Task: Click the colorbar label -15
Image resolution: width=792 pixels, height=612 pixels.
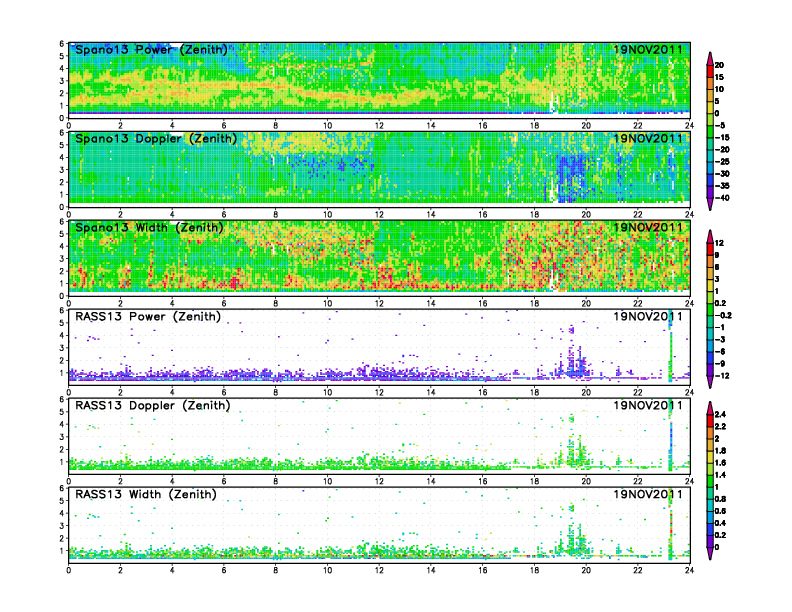Action: click(x=722, y=138)
